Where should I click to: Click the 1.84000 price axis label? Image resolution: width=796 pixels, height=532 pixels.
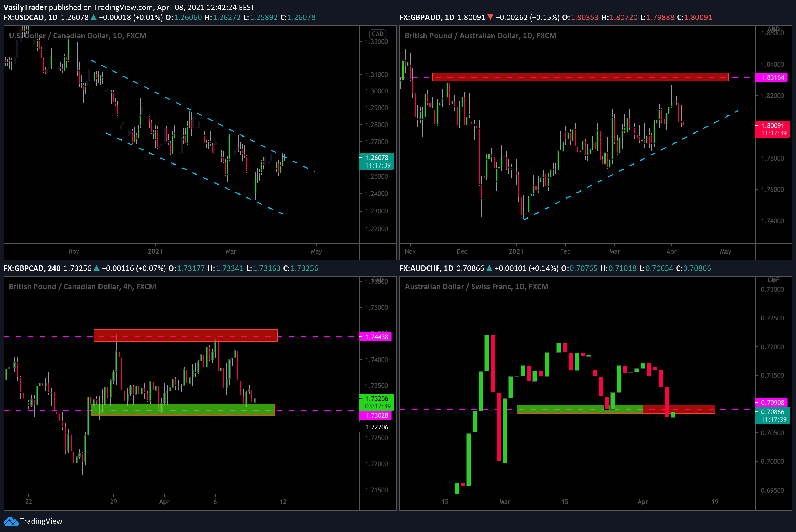[x=773, y=64]
